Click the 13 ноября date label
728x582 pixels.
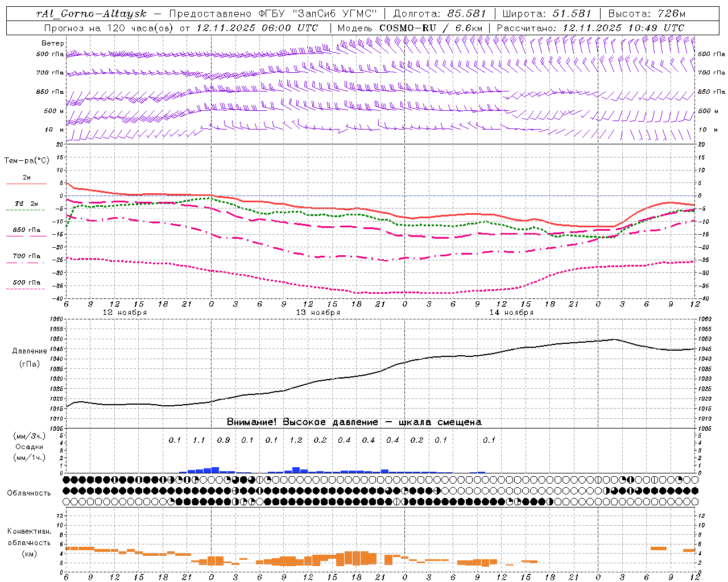point(318,313)
